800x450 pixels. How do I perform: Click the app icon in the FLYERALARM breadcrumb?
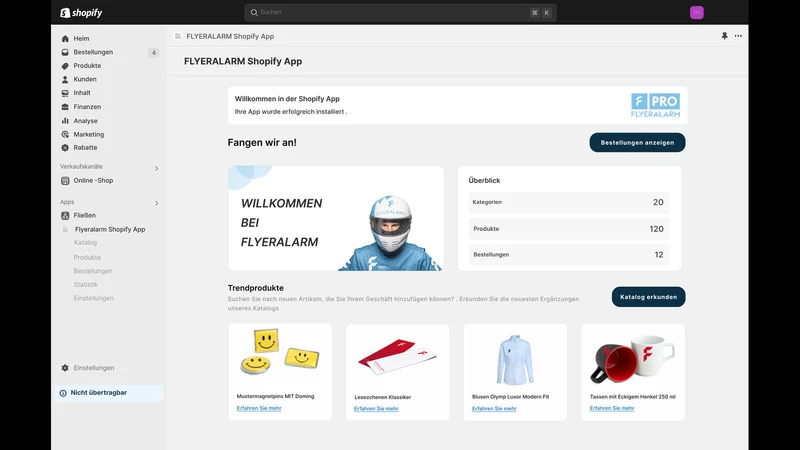178,36
